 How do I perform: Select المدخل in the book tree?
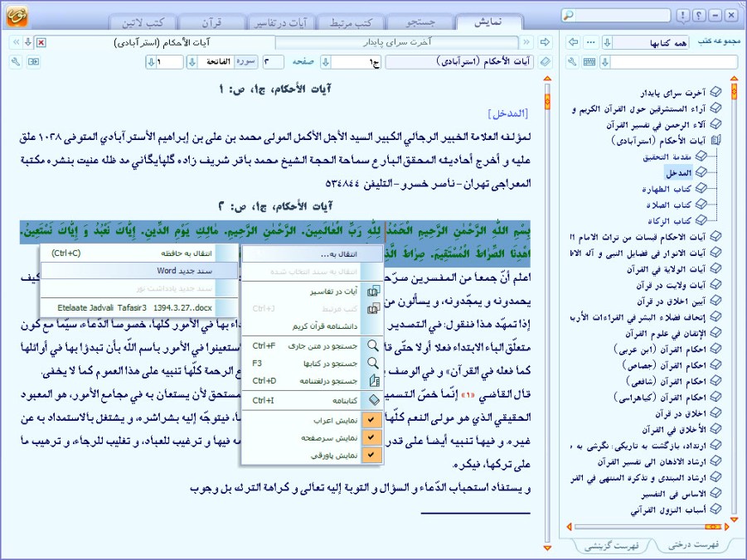click(x=678, y=172)
